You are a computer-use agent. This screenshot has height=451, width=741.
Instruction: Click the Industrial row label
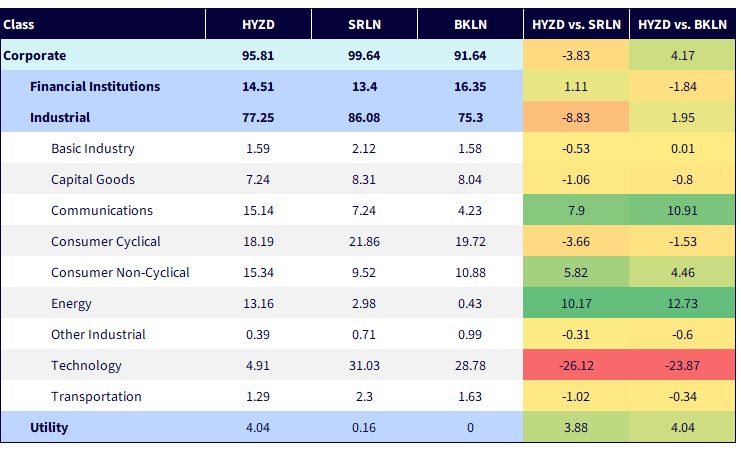(60, 117)
